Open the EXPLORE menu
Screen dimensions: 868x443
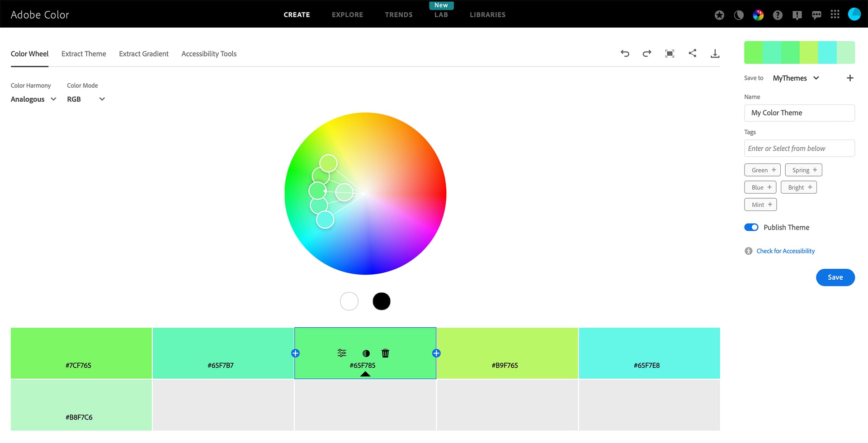pyautogui.click(x=347, y=14)
